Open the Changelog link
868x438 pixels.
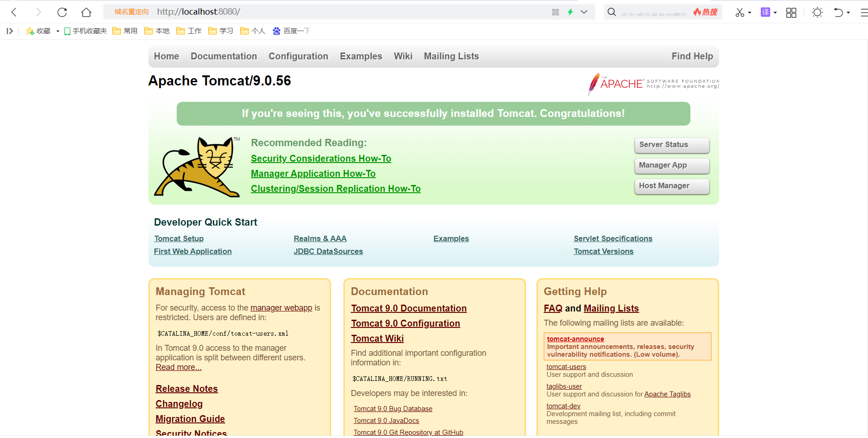coord(179,404)
